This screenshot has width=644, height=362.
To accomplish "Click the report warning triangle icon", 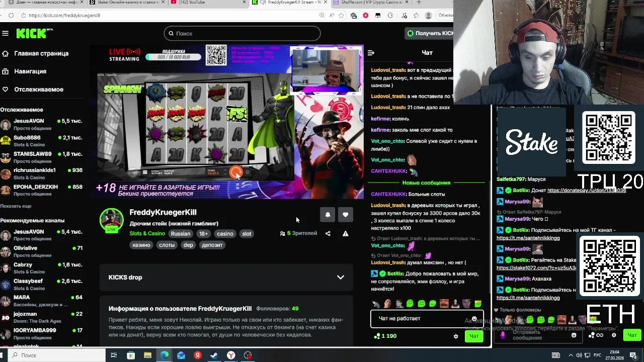I will [x=345, y=233].
